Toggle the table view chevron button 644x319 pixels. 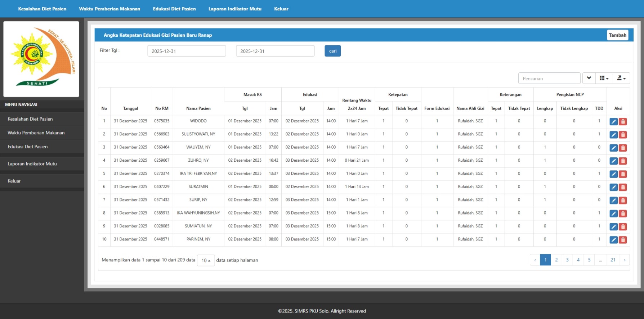coord(589,78)
